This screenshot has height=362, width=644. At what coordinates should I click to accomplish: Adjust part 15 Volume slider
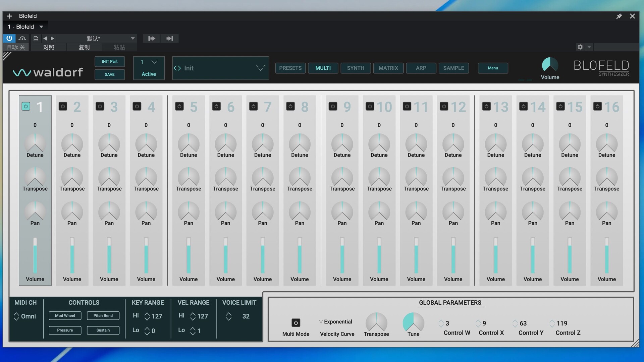click(x=570, y=255)
